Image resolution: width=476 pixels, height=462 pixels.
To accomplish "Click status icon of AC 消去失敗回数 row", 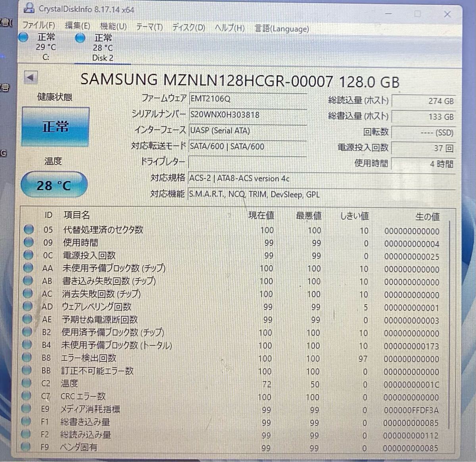I will [28, 293].
